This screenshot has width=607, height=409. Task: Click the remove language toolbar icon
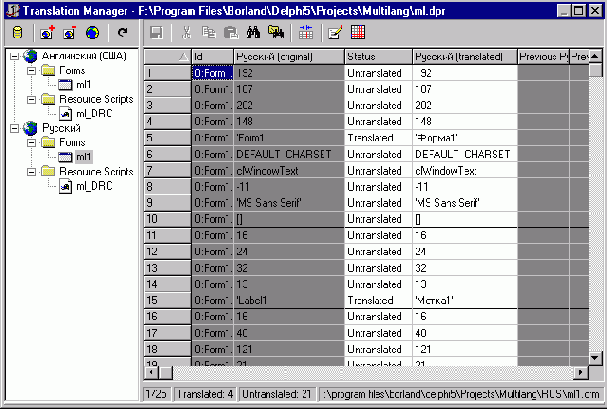[x=69, y=33]
